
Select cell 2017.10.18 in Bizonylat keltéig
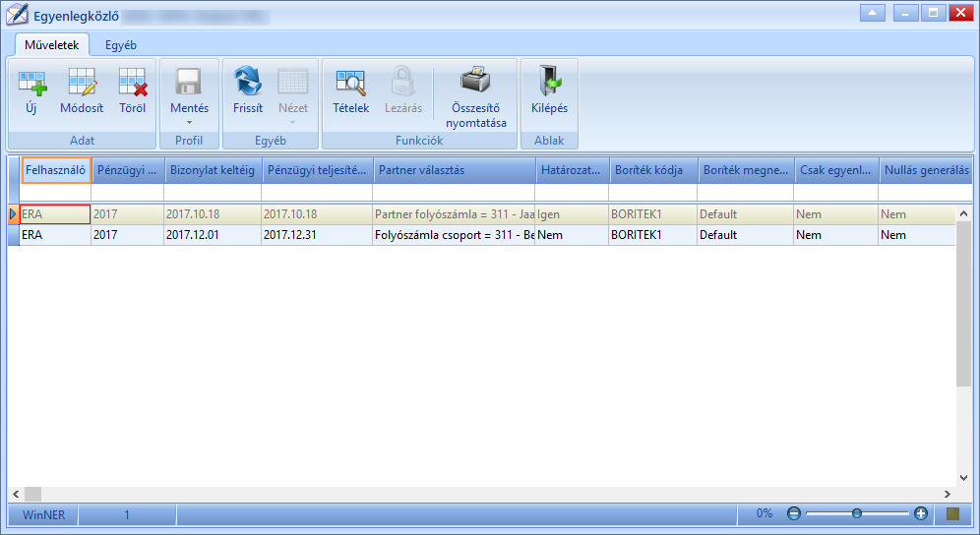click(213, 214)
